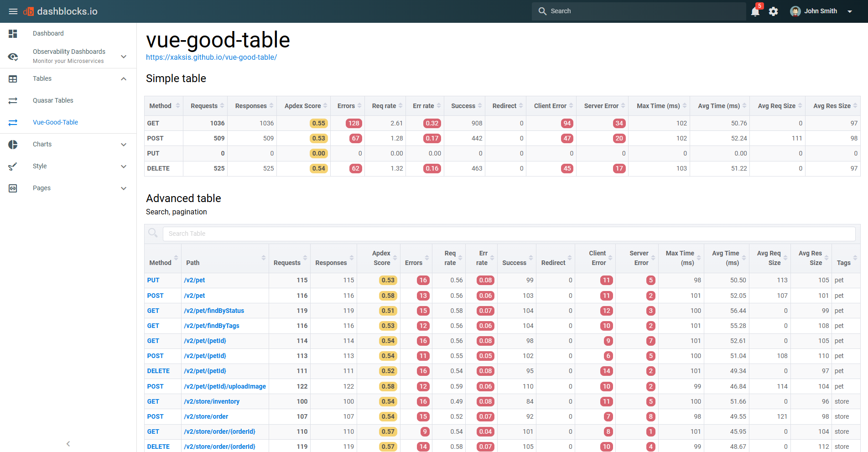Image resolution: width=868 pixels, height=452 pixels.
Task: Click the header search magnifier icon
Action: tap(542, 11)
